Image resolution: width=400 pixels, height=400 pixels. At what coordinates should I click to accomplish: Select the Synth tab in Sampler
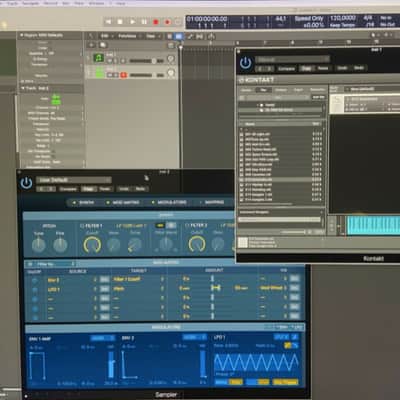pyautogui.click(x=83, y=202)
